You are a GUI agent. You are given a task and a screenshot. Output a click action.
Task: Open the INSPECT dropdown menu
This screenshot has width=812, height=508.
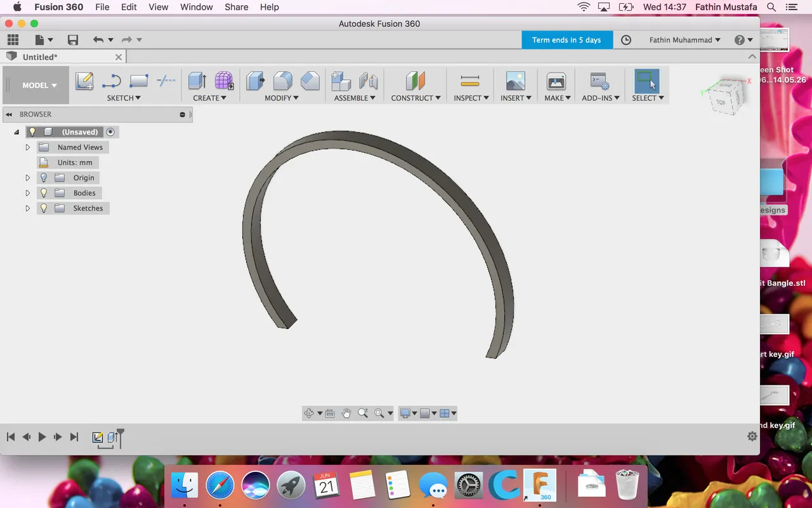[471, 98]
